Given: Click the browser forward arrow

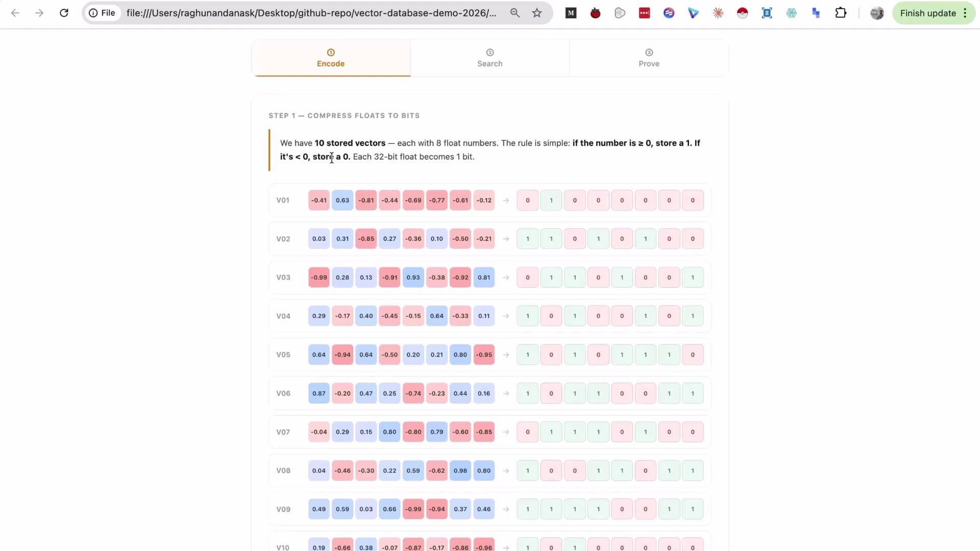Looking at the screenshot, I should coord(39,13).
